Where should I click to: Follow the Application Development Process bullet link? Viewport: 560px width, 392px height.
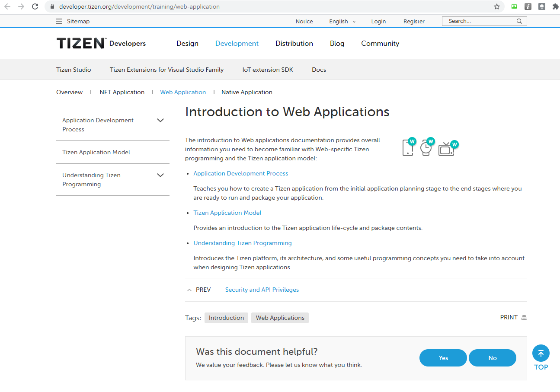click(x=241, y=173)
